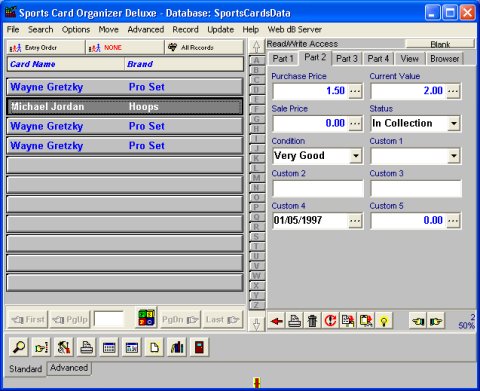Click the NONE sort button

pyautogui.click(x=125, y=47)
